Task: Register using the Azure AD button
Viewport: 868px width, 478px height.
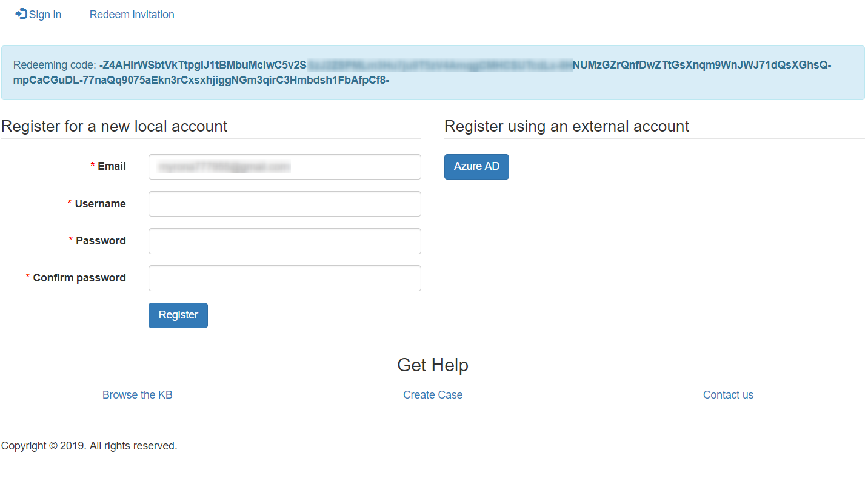Action: [476, 166]
